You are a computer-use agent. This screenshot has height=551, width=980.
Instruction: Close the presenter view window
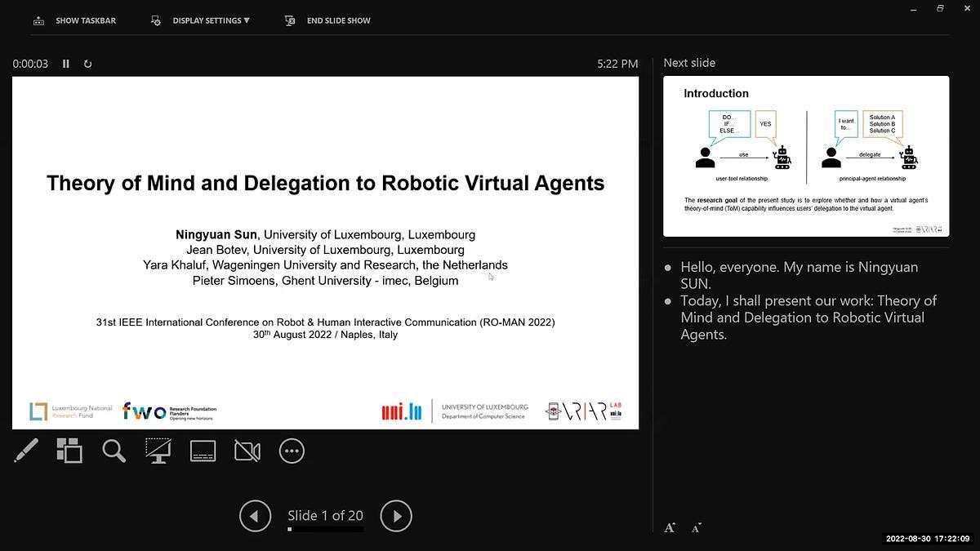click(x=968, y=8)
